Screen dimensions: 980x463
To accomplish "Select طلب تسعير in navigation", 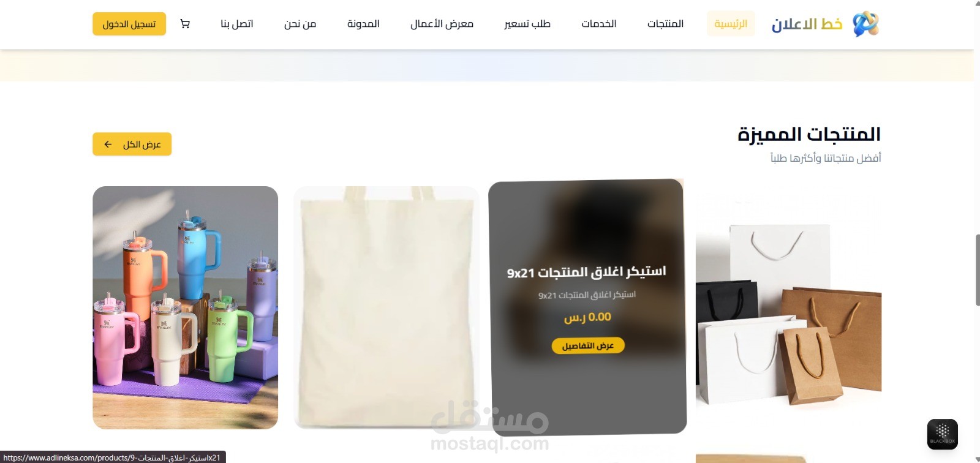I will coord(527,24).
